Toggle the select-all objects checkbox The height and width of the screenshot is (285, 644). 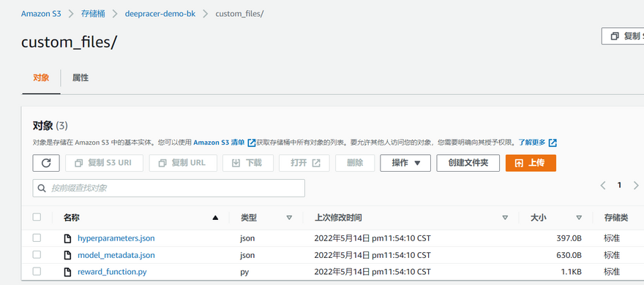(37, 217)
